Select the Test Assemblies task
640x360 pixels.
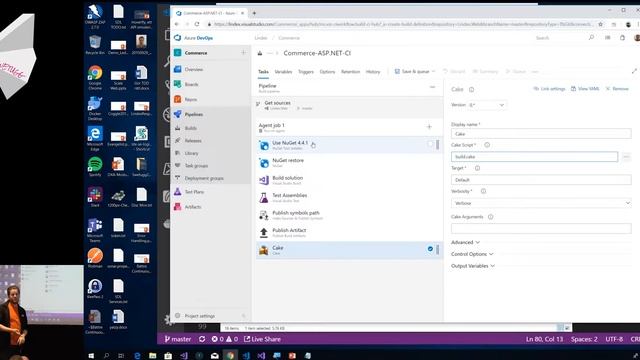pos(349,198)
